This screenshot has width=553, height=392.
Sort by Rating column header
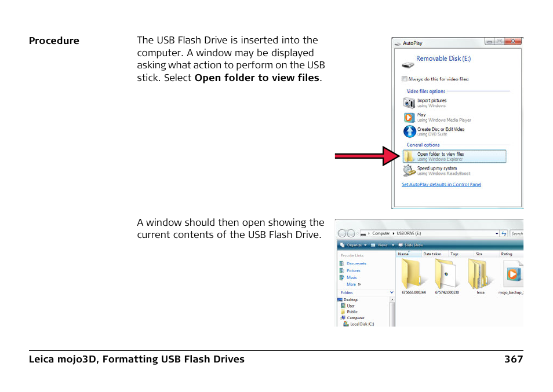click(x=511, y=254)
